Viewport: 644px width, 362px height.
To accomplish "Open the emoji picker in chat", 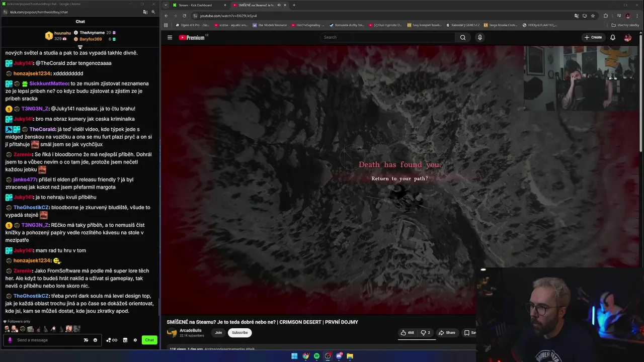I will click(95, 340).
